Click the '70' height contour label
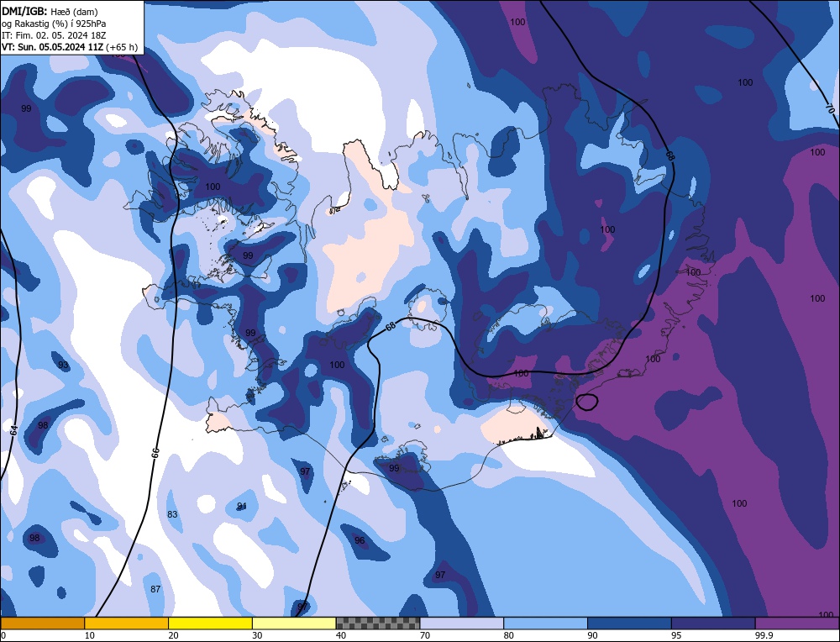840x642 pixels. tap(829, 108)
